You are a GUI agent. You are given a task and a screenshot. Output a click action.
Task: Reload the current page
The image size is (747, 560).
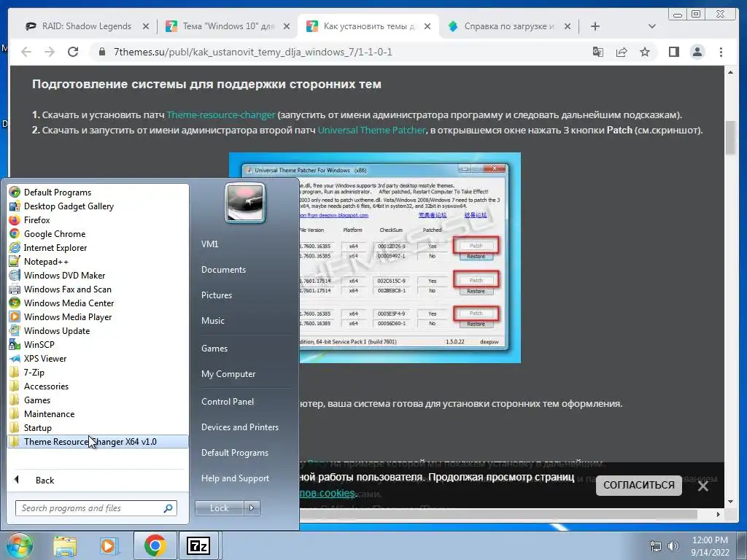click(x=73, y=52)
